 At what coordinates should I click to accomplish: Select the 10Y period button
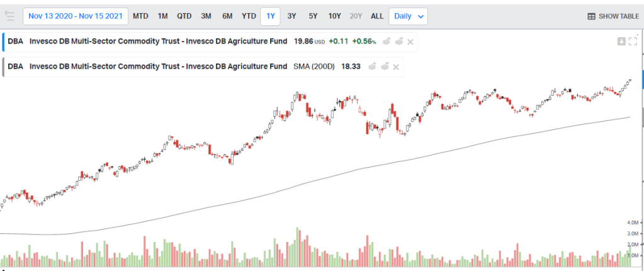[334, 16]
